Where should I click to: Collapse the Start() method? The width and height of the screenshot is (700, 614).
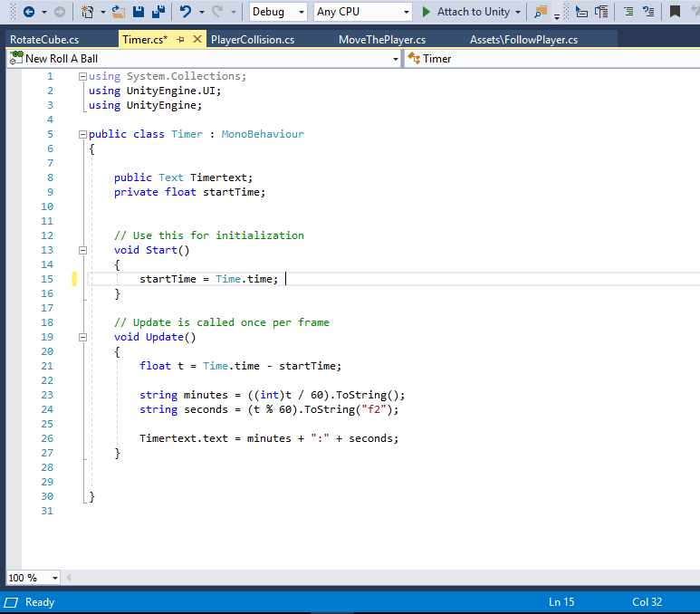(x=82, y=251)
